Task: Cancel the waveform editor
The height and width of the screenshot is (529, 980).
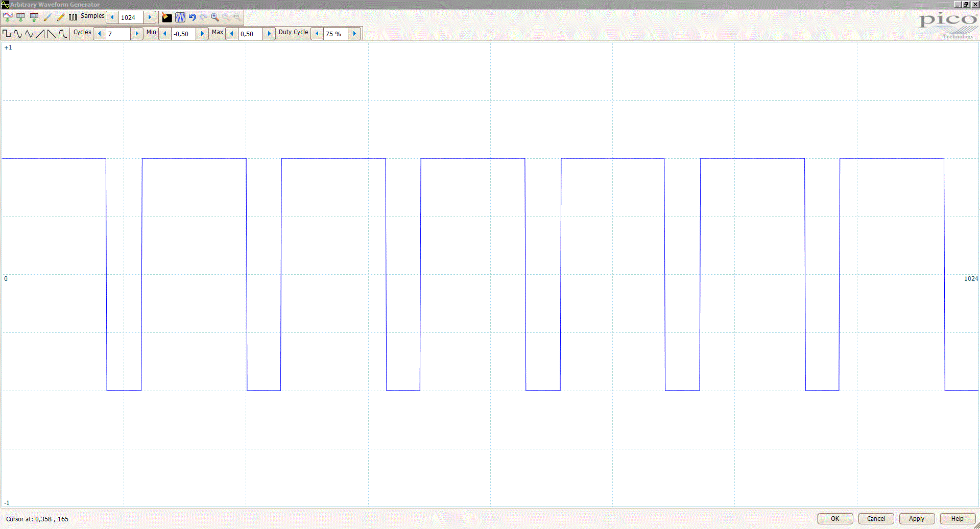Action: [x=876, y=518]
